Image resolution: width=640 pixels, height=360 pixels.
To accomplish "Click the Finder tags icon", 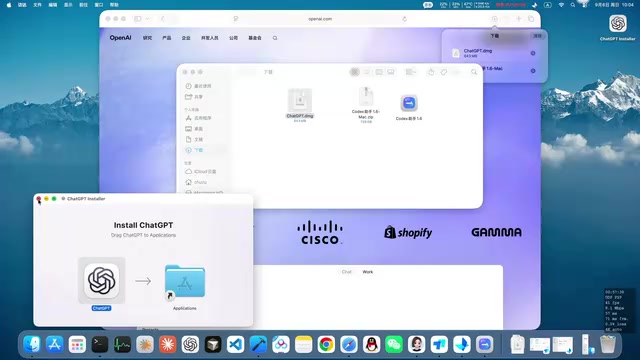I will point(444,72).
